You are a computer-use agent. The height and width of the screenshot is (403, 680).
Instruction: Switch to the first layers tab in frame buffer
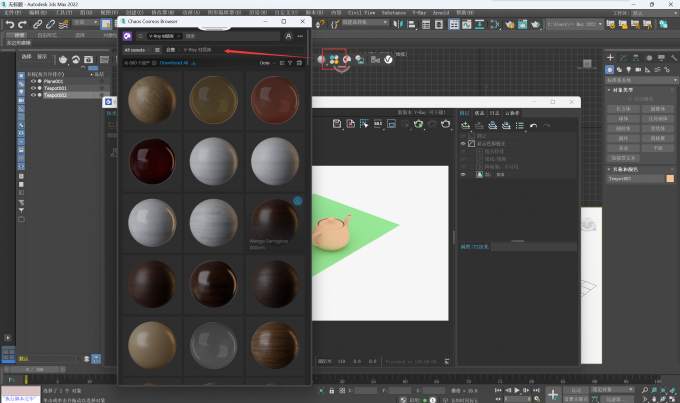(x=464, y=113)
